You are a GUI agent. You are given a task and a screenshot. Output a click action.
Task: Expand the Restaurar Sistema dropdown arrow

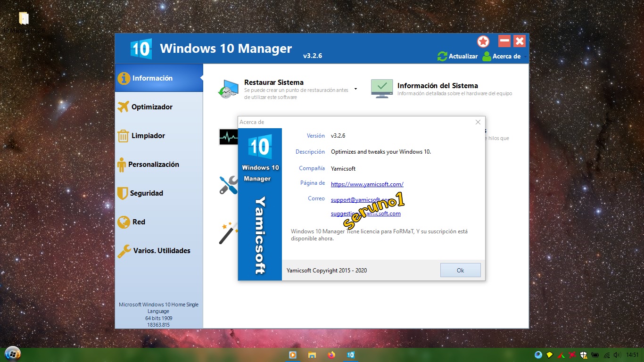(355, 89)
